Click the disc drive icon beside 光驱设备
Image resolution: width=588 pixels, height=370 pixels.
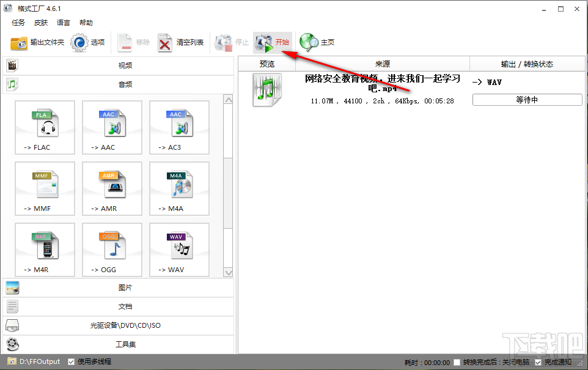pos(12,326)
